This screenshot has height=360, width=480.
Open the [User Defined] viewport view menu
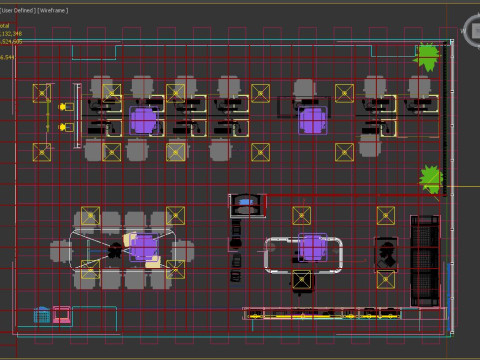17,10
